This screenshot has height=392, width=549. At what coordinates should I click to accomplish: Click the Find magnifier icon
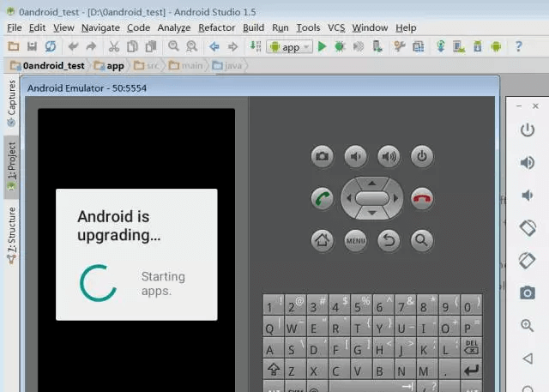coord(173,46)
